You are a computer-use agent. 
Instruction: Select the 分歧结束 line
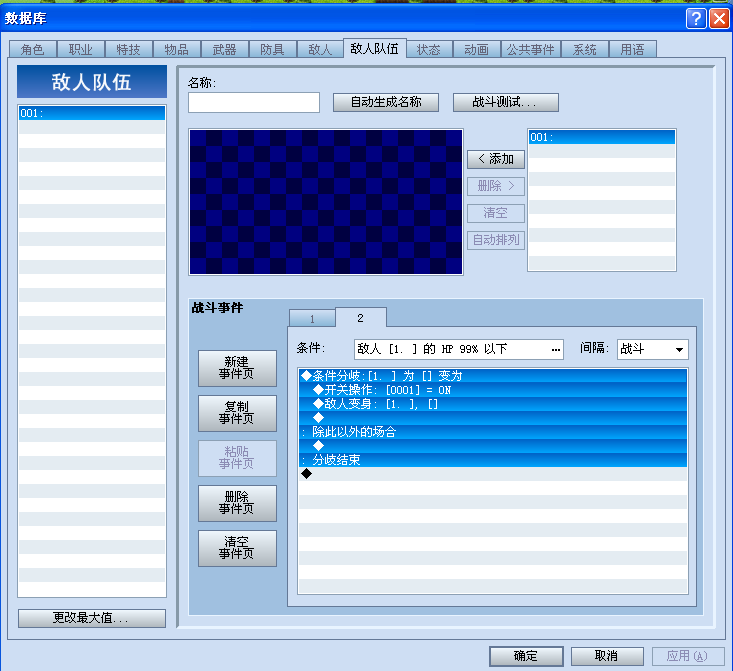(x=493, y=460)
